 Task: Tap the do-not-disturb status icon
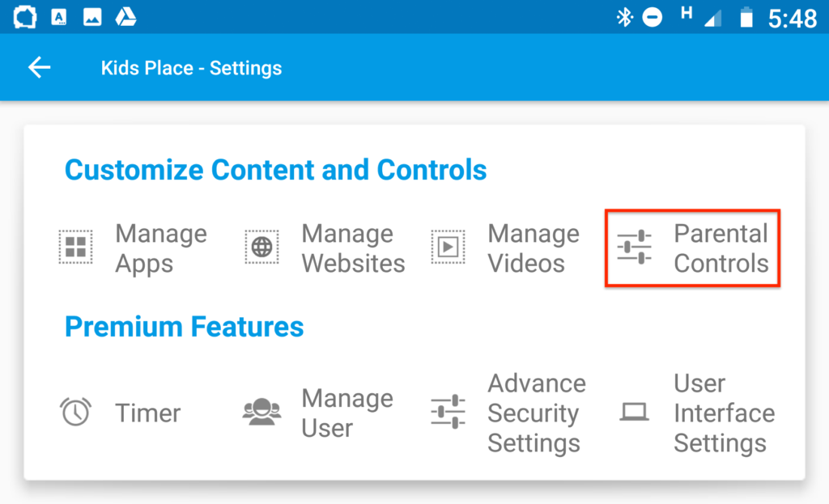coord(653,18)
